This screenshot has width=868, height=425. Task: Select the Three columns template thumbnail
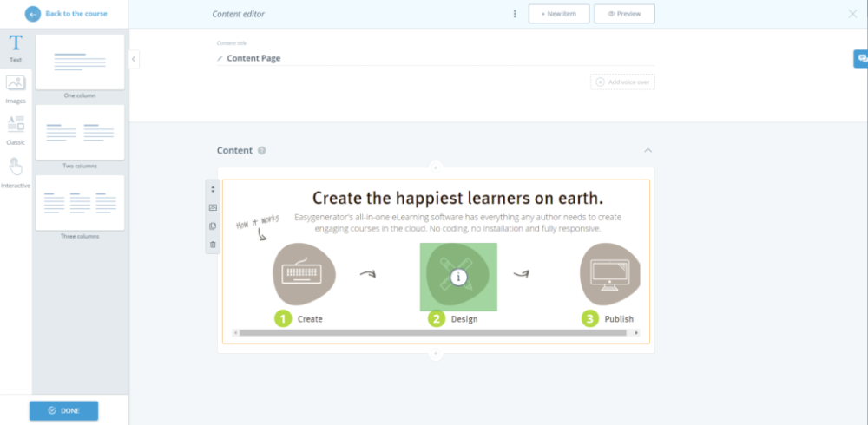(x=80, y=203)
